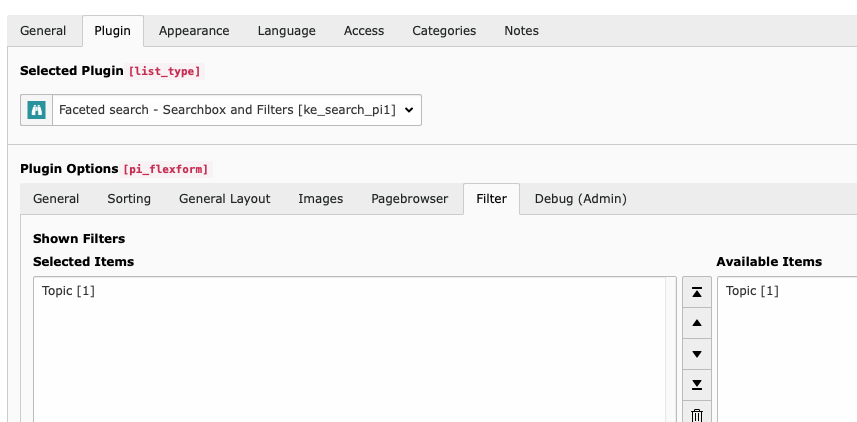
Task: Switch to General Layout tab
Action: coord(224,198)
